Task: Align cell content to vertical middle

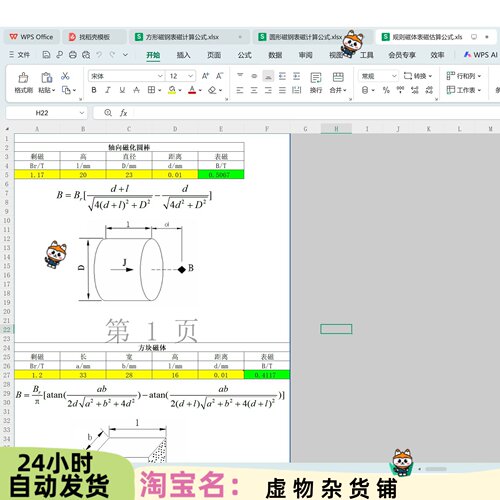Action: 254,76
